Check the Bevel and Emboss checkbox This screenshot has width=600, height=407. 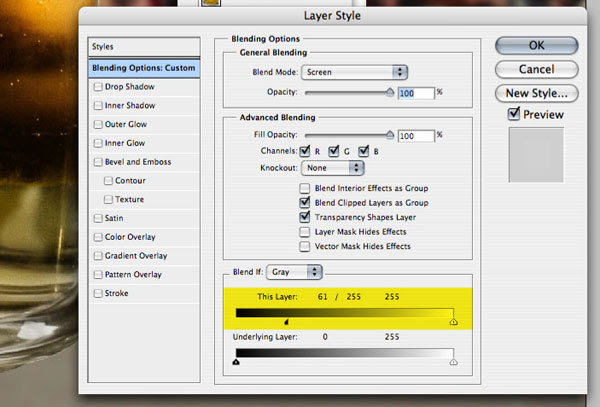click(98, 162)
